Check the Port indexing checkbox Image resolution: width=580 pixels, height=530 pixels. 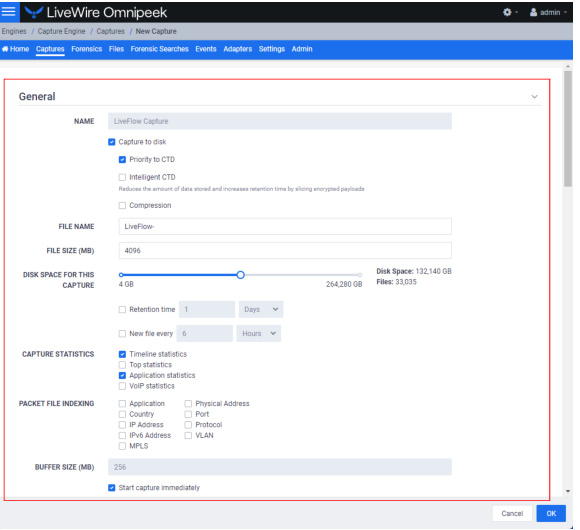pos(188,414)
